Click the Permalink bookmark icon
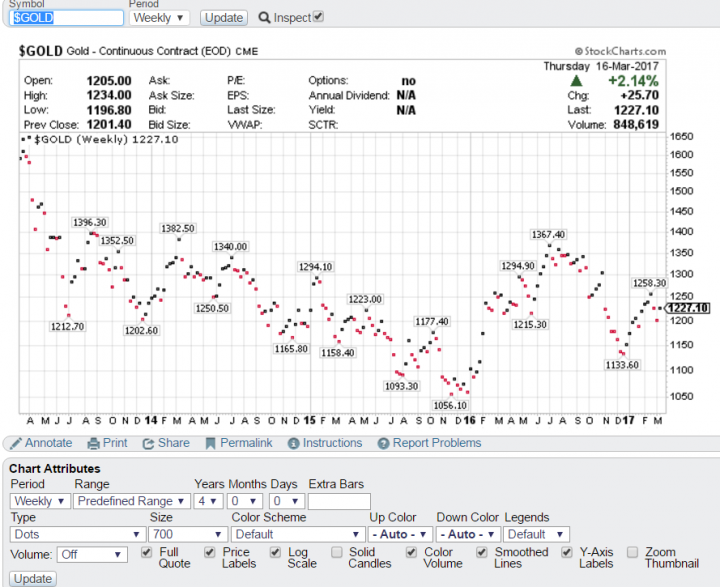 coord(211,443)
